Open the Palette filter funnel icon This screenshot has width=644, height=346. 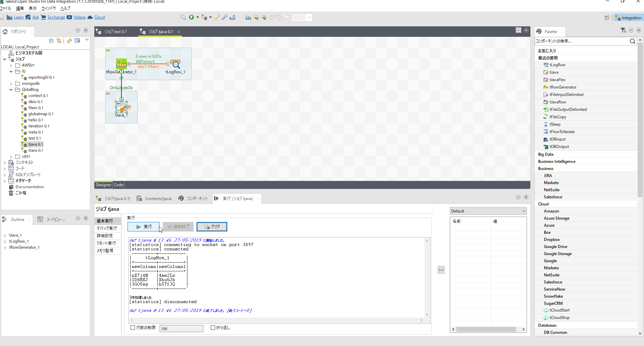pos(623,30)
